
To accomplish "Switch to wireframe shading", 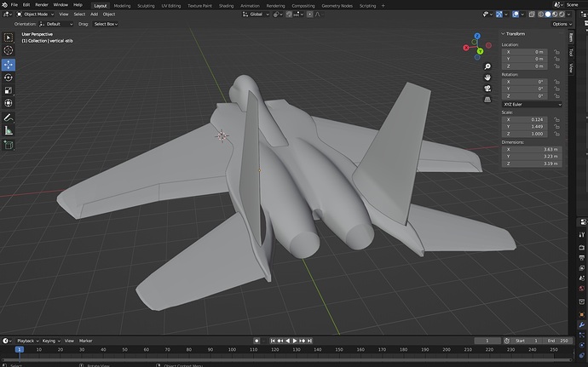I will [541, 14].
